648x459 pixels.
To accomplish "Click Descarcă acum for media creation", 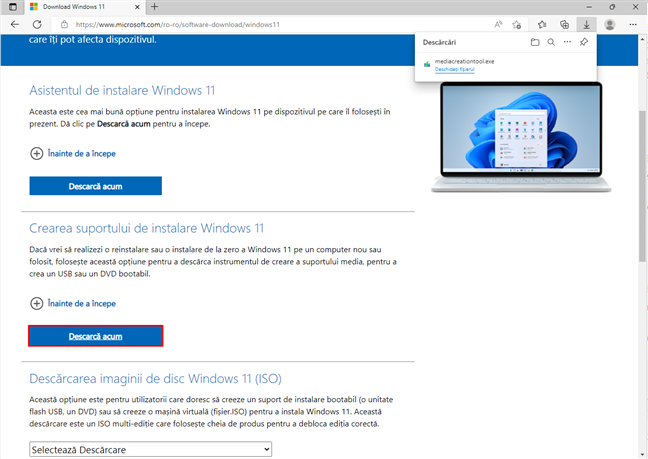I will (95, 336).
